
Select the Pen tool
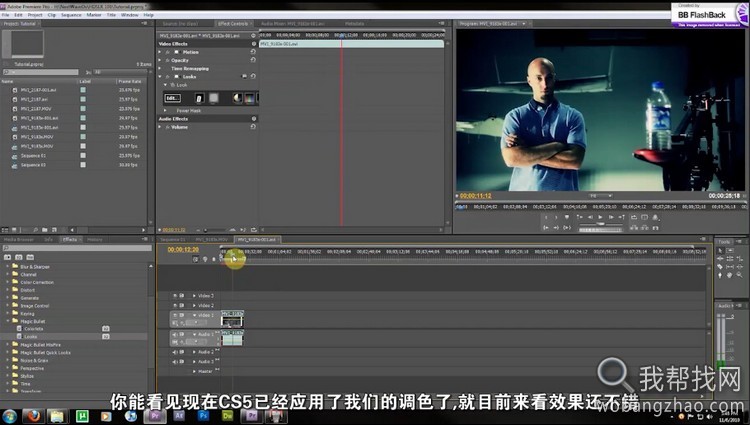(720, 275)
